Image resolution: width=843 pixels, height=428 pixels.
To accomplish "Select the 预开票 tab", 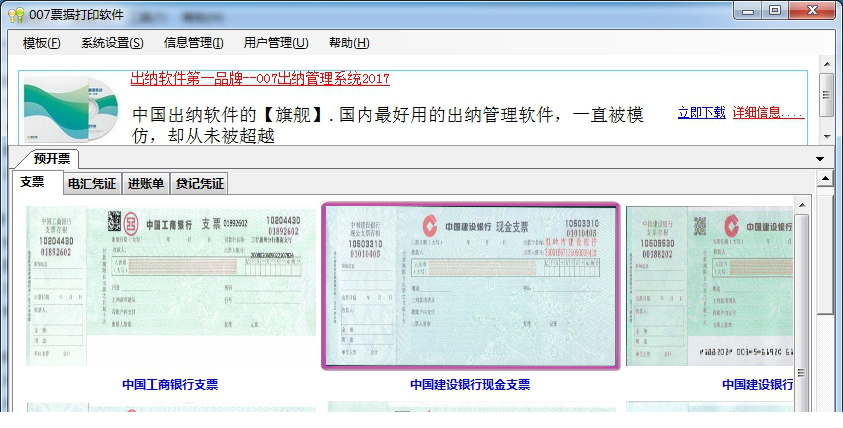I will coord(51,159).
